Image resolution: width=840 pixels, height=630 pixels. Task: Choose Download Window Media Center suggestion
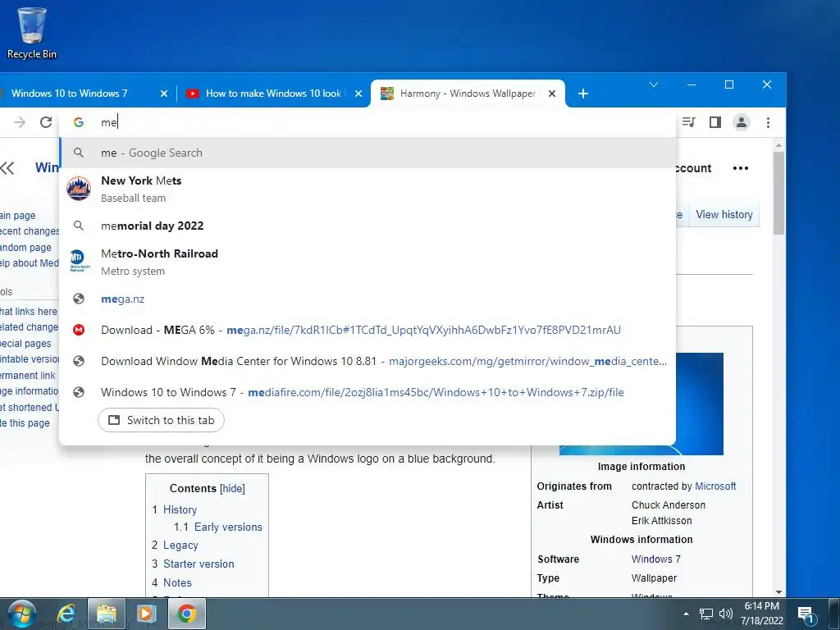(367, 361)
